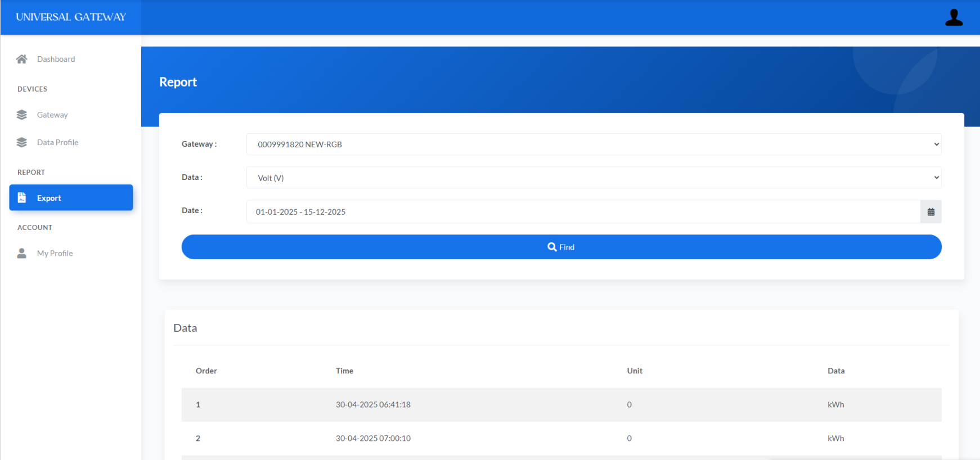Viewport: 980px width, 460px height.
Task: Click the Order column header
Action: pos(206,371)
